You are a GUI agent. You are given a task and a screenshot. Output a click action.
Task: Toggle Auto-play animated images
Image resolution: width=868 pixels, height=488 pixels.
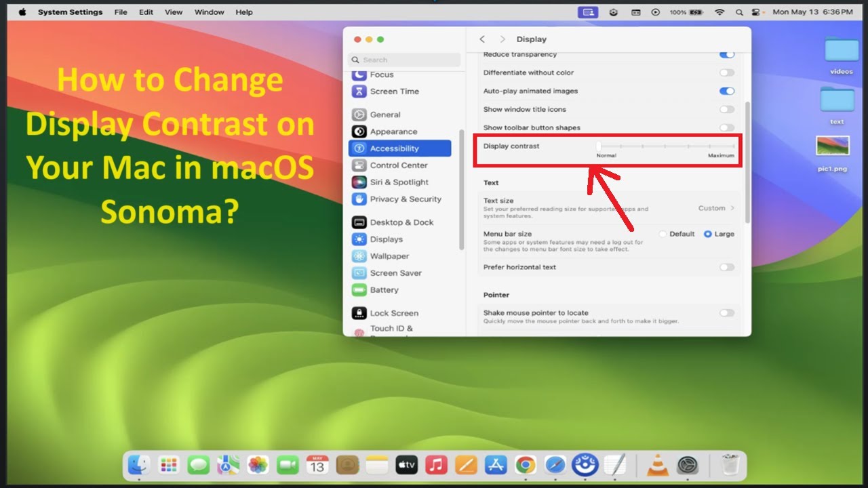point(727,91)
